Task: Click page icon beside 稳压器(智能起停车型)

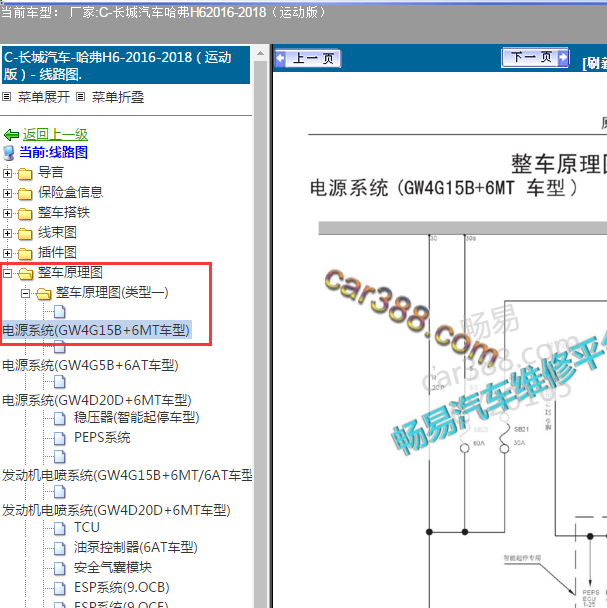Action: (x=60, y=418)
